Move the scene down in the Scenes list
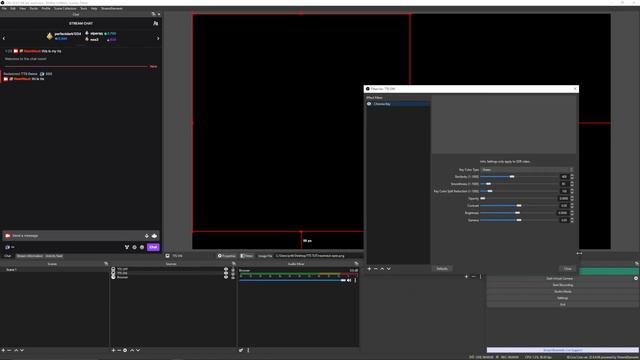The width and height of the screenshot is (640, 360). click(x=22, y=350)
